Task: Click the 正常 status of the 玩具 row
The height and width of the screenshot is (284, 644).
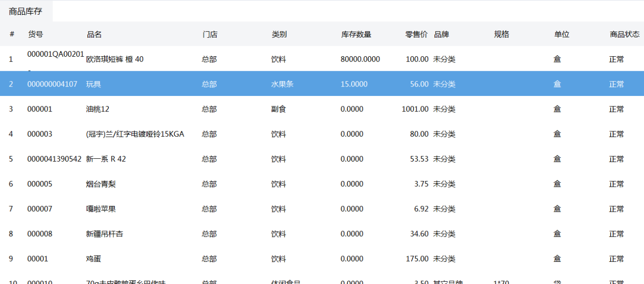Action: 617,84
